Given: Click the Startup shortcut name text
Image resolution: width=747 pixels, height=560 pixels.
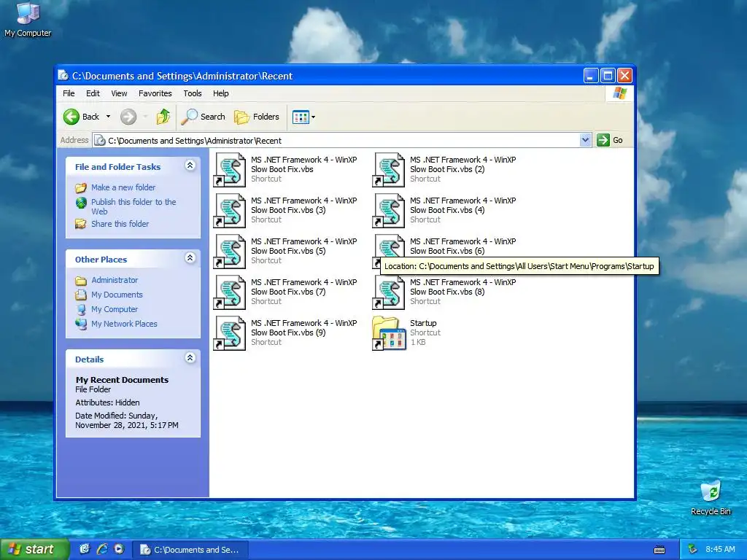Looking at the screenshot, I should tap(423, 323).
